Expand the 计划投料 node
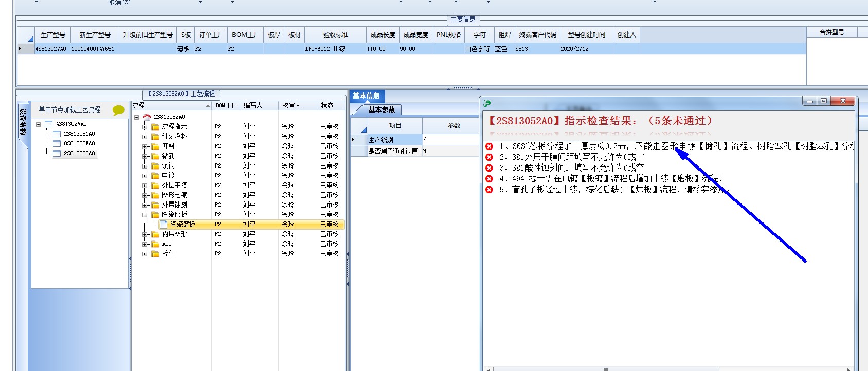This screenshot has width=868, height=371. [x=145, y=137]
